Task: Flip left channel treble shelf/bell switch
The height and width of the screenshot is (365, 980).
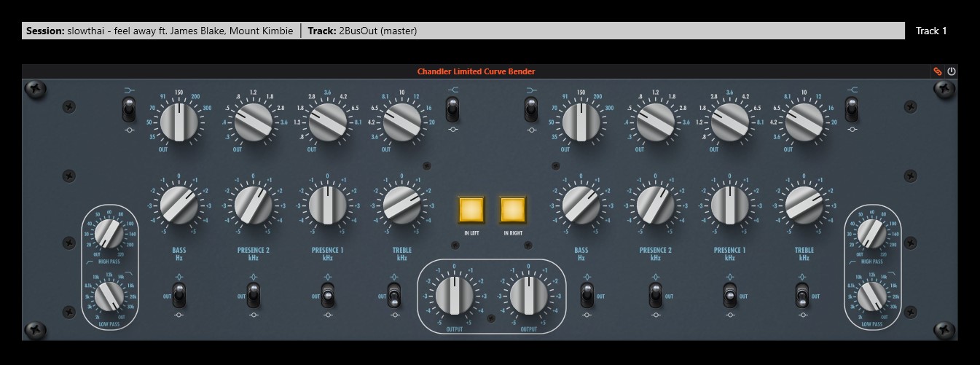Action: coord(452,110)
